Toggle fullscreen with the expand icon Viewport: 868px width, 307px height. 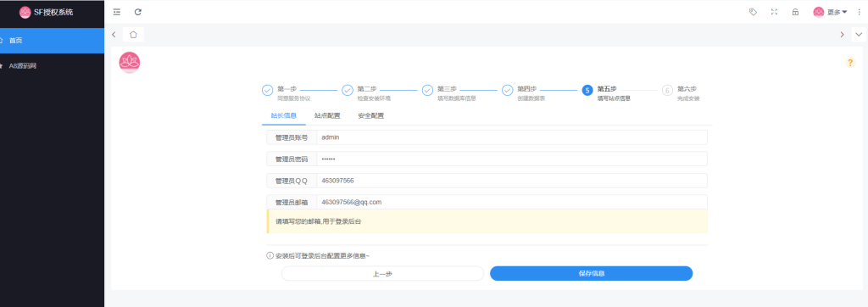pos(774,12)
